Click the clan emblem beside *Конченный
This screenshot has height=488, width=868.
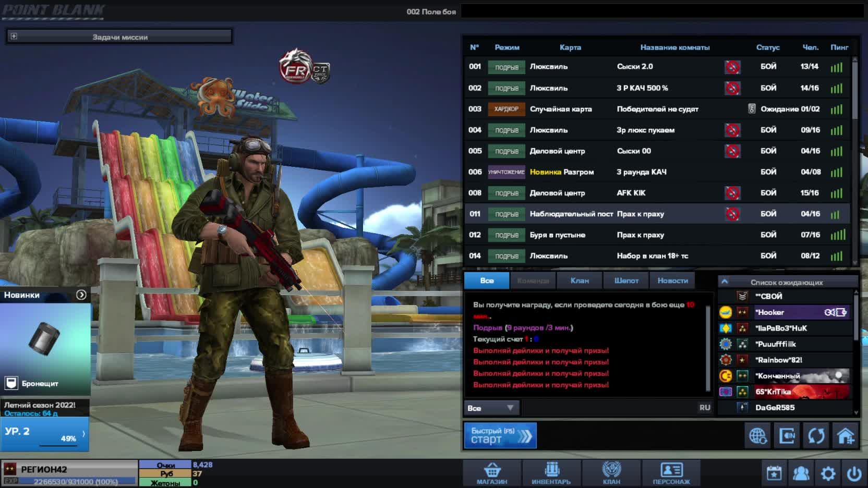[x=726, y=376]
